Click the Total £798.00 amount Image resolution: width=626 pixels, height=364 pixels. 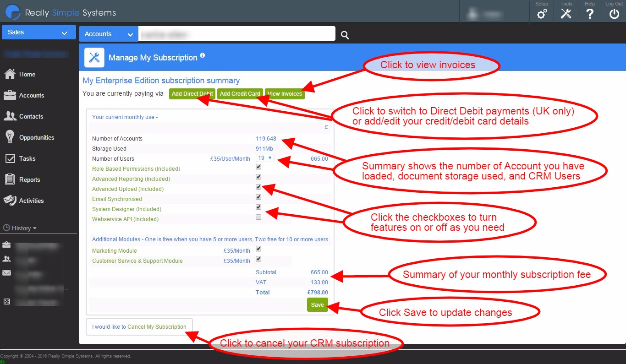pyautogui.click(x=318, y=293)
